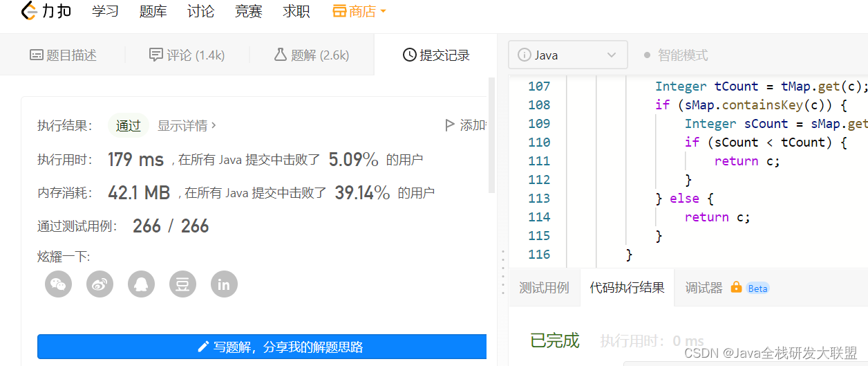This screenshot has width=868, height=366.
Task: Click the shop icon next to 商店
Action: tap(339, 12)
